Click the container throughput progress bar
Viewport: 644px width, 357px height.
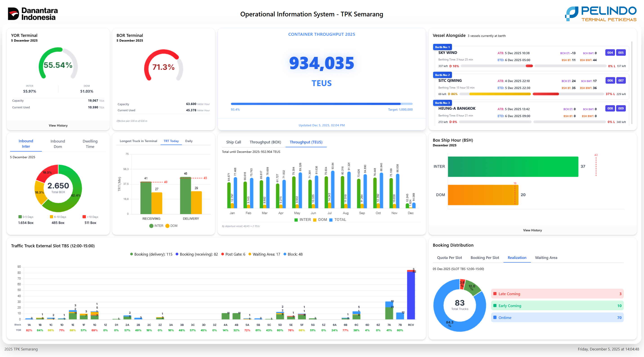point(322,104)
